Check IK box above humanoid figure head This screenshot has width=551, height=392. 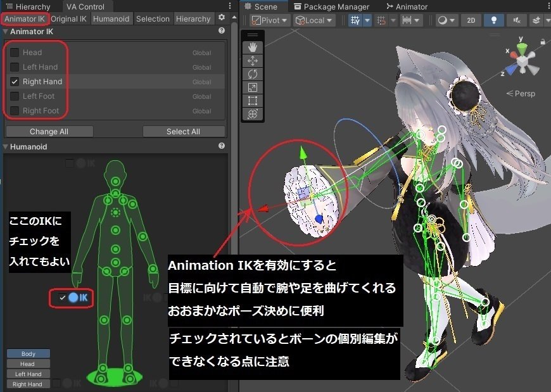tap(70, 163)
